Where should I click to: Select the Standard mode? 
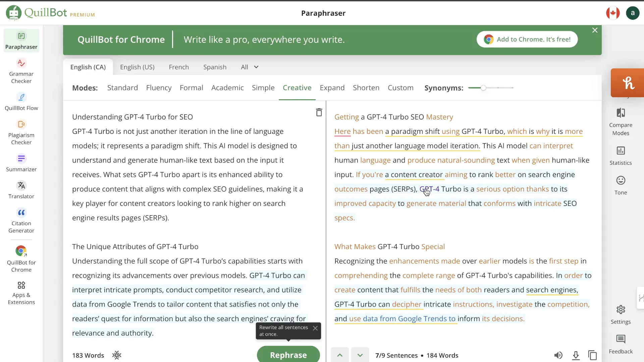click(122, 88)
